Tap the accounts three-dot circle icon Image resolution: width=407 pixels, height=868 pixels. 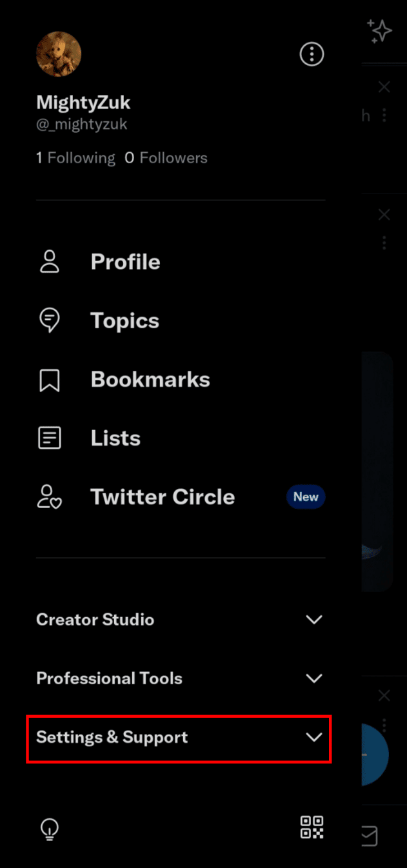312,54
